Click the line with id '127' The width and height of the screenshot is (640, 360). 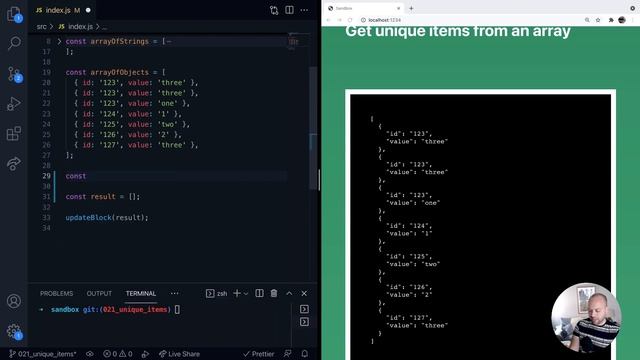(136, 145)
